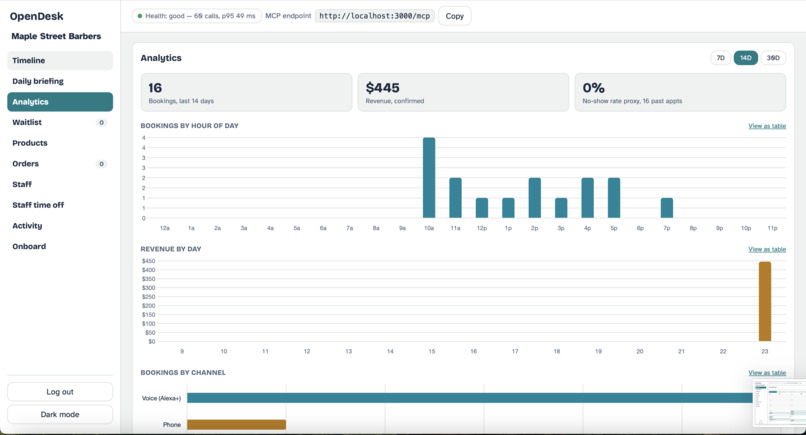Click the MCP endpoint URL field
This screenshot has width=806, height=435.
click(374, 16)
